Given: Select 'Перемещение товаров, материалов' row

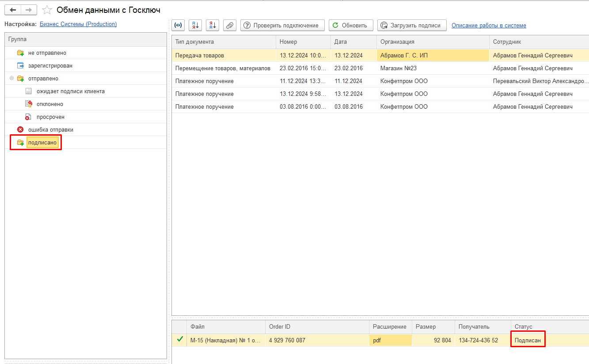Looking at the screenshot, I should point(380,68).
